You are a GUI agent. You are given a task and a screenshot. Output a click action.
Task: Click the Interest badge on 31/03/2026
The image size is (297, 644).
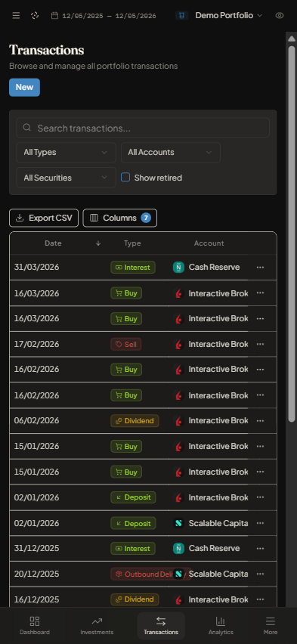tap(133, 268)
